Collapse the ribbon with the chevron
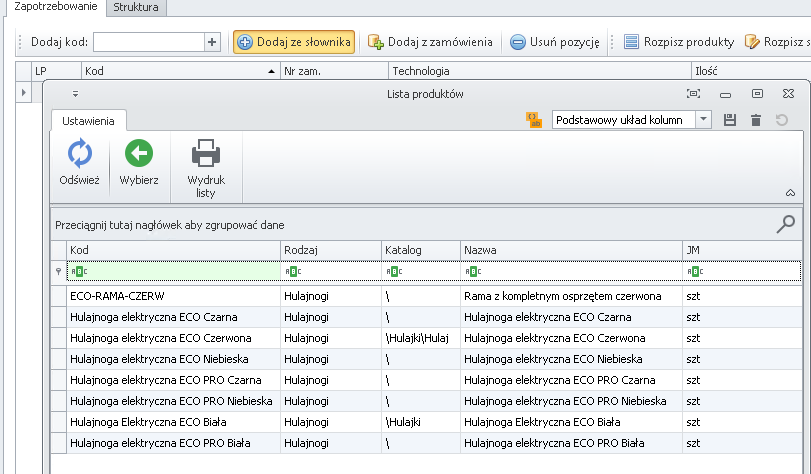 click(x=790, y=193)
